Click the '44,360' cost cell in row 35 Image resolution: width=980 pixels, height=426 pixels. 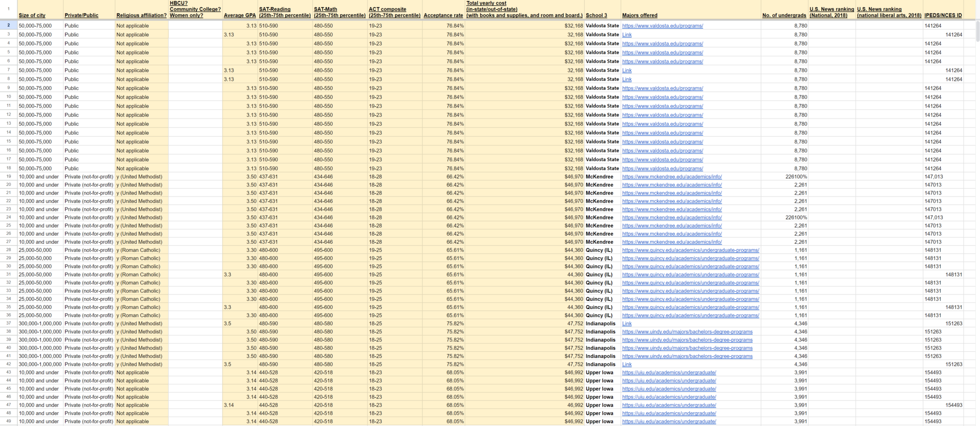coord(524,307)
